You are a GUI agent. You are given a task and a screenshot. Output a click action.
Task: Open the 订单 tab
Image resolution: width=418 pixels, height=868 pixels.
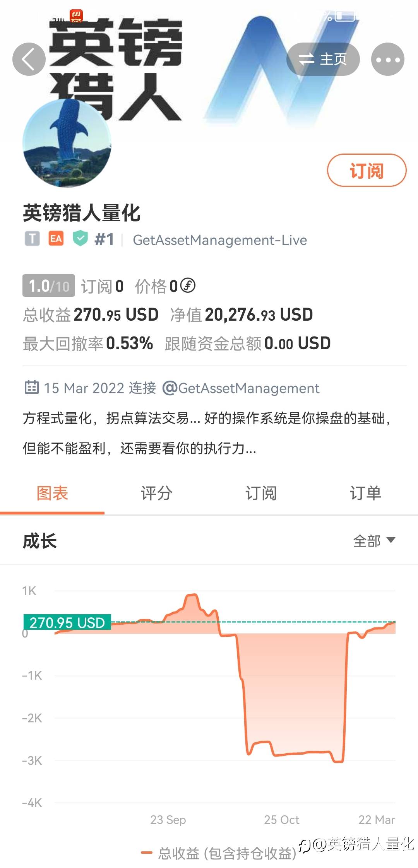[x=365, y=493]
